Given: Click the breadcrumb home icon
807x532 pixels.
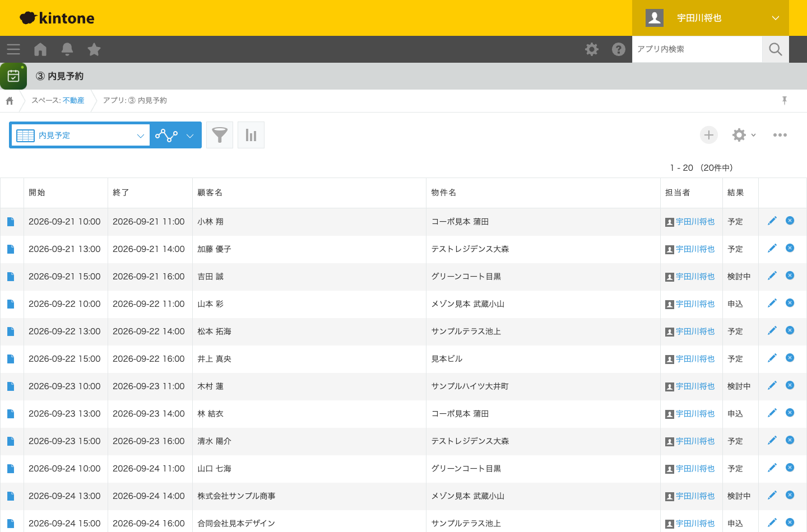Looking at the screenshot, I should pos(10,101).
